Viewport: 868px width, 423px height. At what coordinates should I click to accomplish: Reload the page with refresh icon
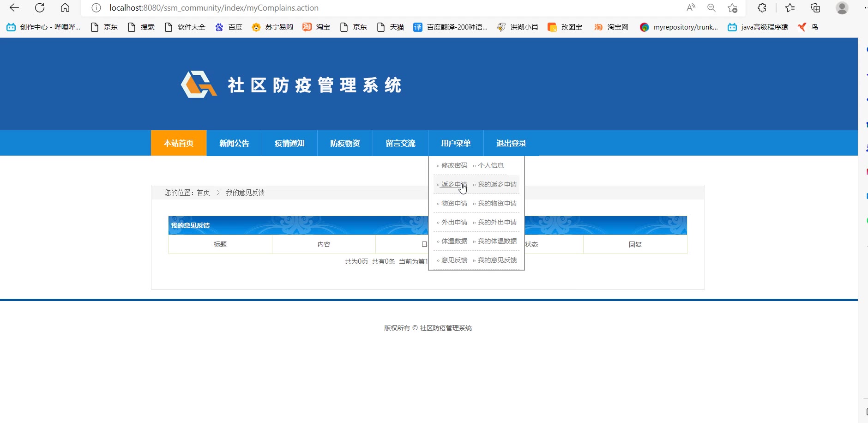pos(40,8)
